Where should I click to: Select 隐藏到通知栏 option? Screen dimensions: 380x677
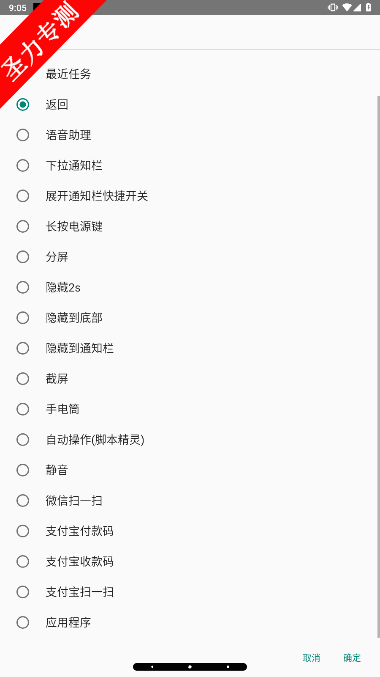tap(188, 348)
